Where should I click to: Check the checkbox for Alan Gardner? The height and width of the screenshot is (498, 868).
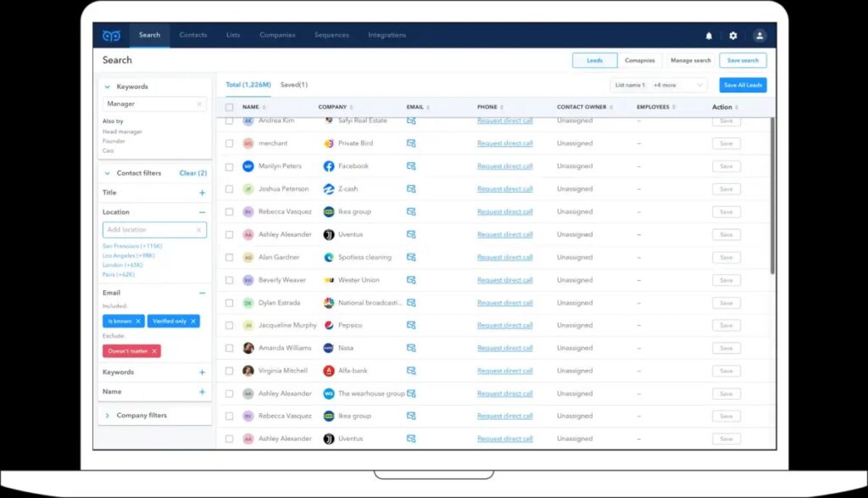pyautogui.click(x=227, y=257)
